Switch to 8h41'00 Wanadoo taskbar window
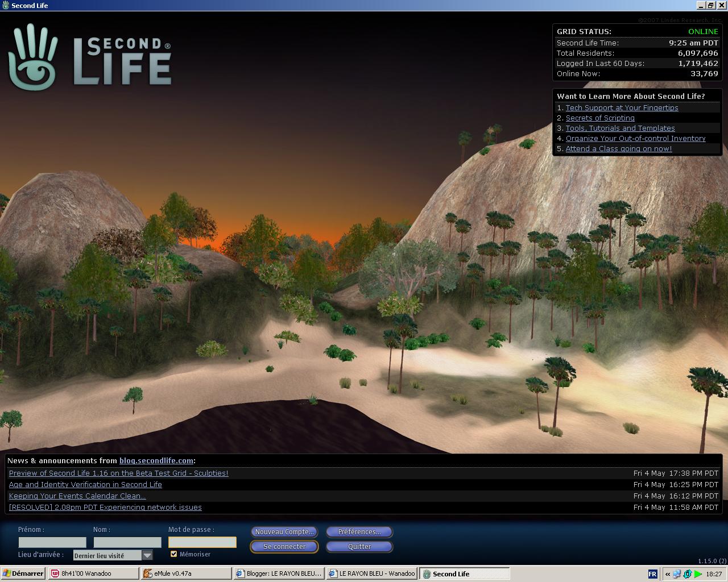 pyautogui.click(x=93, y=573)
